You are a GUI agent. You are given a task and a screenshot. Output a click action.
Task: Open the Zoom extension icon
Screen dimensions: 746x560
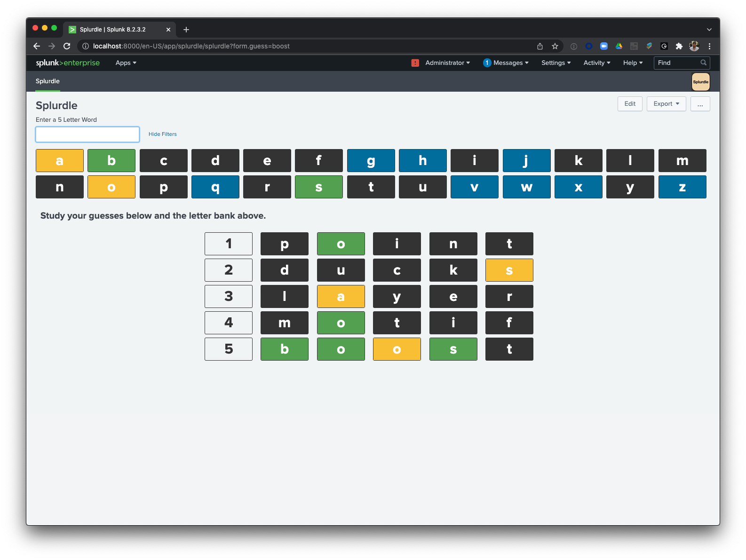[x=604, y=46]
